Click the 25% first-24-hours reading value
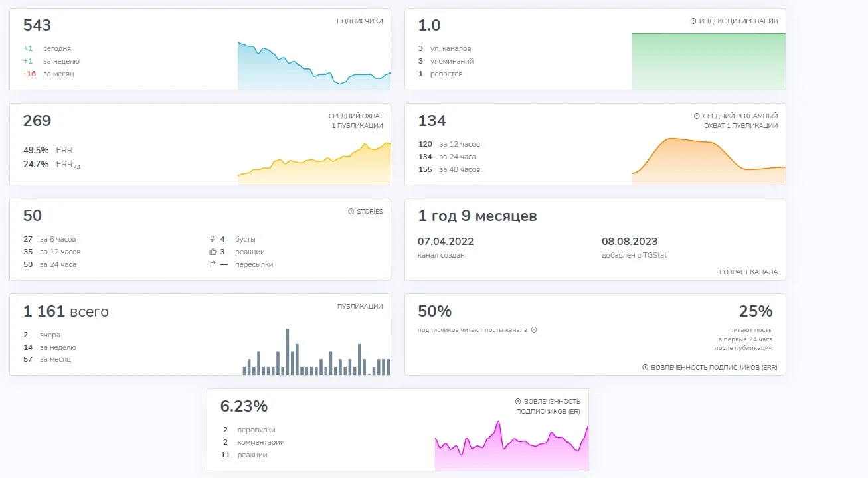The width and height of the screenshot is (868, 478). pyautogui.click(x=756, y=311)
